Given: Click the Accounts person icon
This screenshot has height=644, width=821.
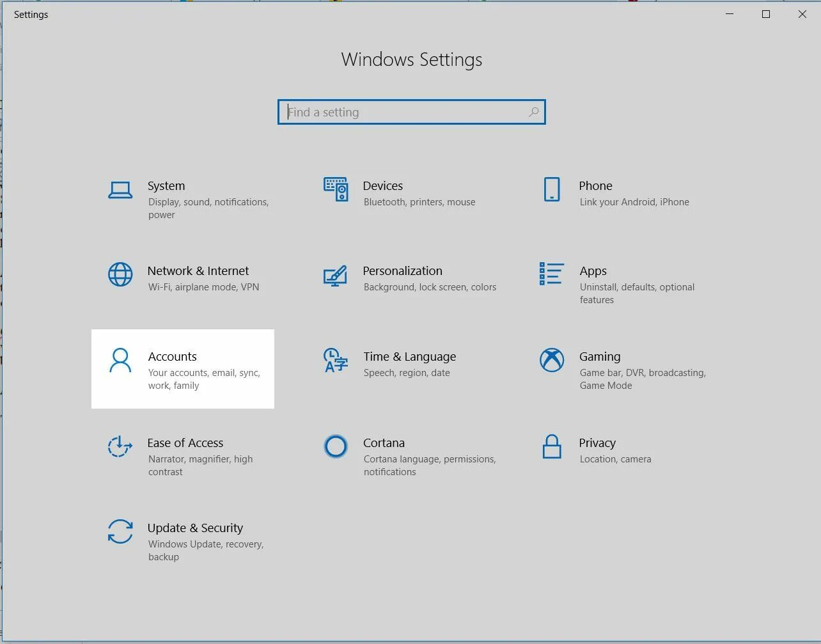Looking at the screenshot, I should coord(120,361).
